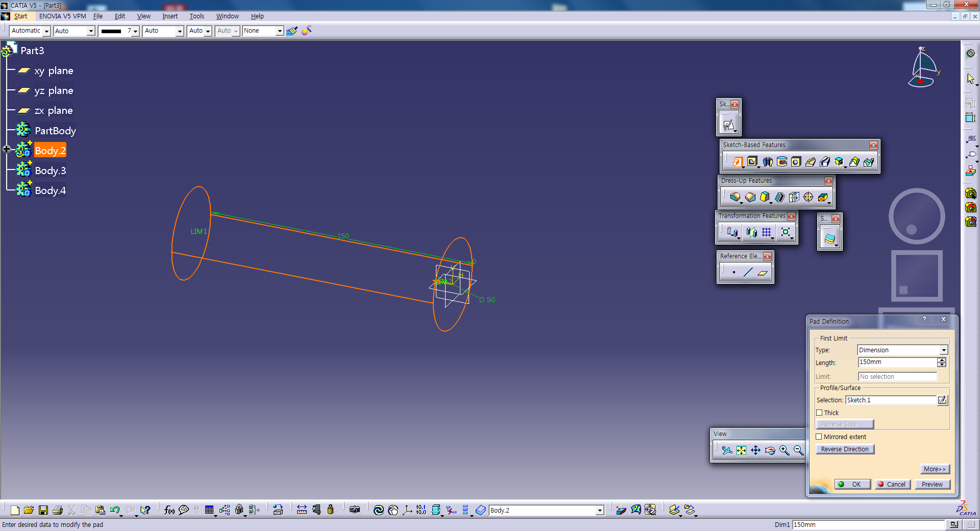
Task: Open the Start menu
Action: [20, 16]
